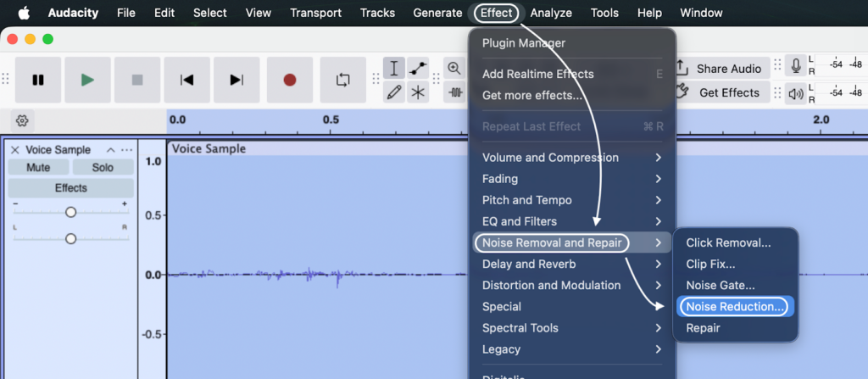Click the Voice Sample volume gain slider knob
The image size is (868, 379).
click(70, 212)
